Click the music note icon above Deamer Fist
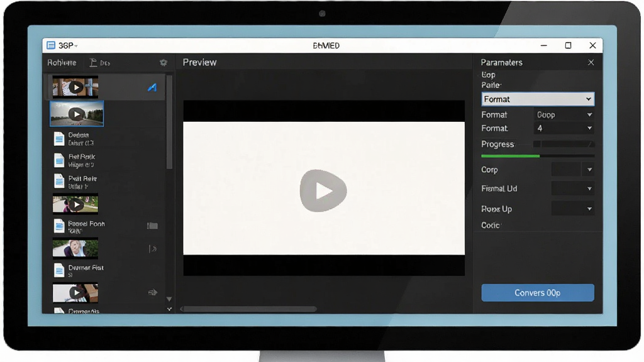 (x=152, y=249)
